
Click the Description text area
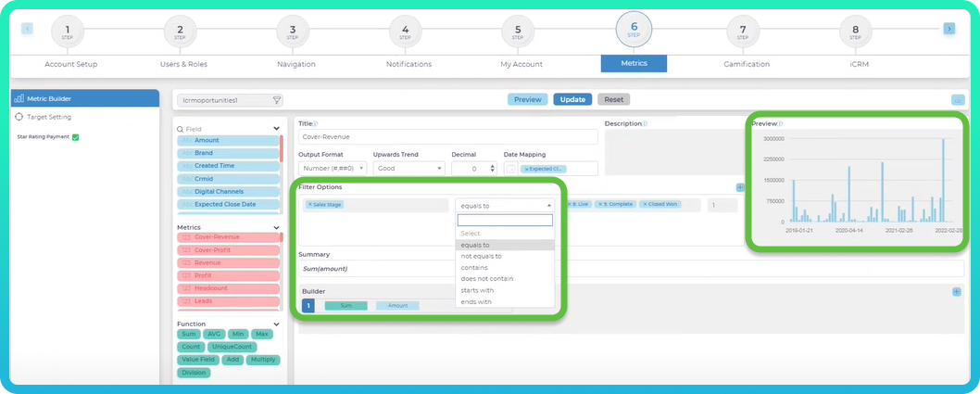pos(673,152)
